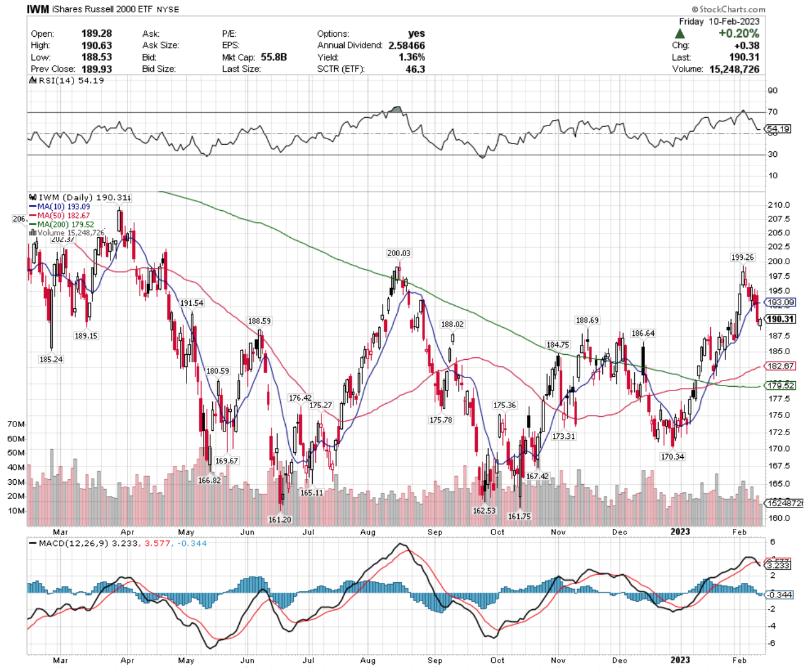
Task: Click the IWM ticker symbol title
Action: 38,9
